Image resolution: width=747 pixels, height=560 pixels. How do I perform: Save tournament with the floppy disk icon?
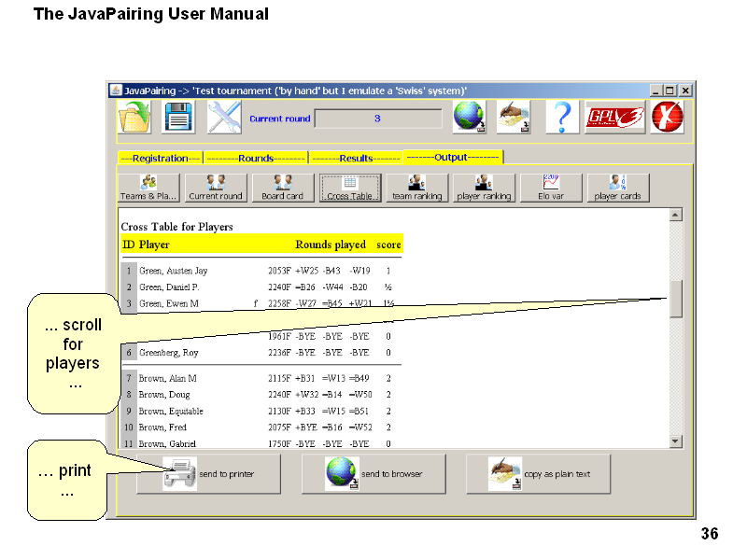[x=179, y=118]
